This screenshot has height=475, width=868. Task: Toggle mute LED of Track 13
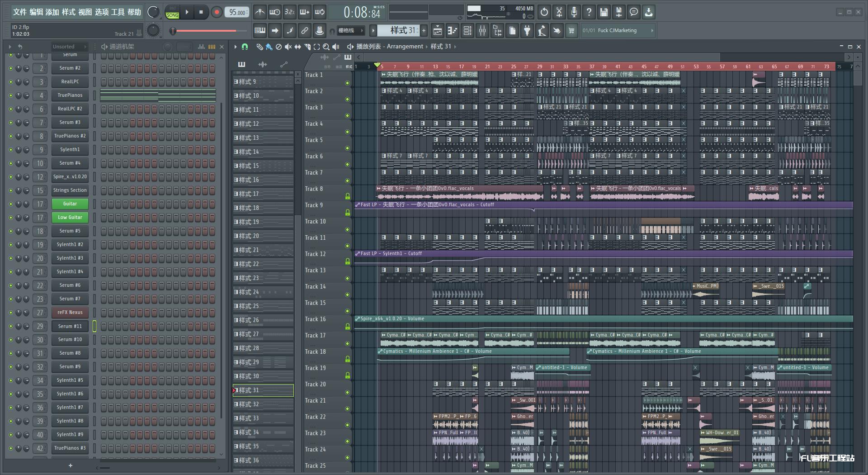(x=347, y=278)
